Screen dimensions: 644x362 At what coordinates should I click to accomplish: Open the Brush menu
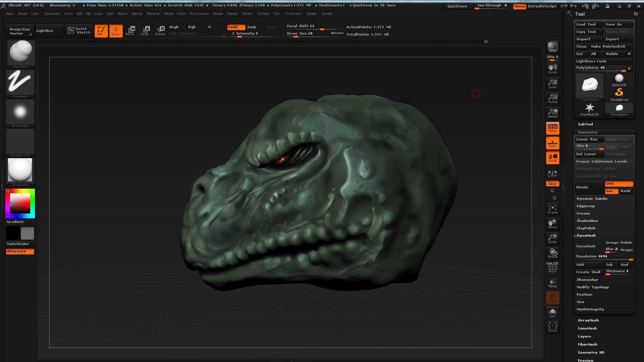tap(23, 14)
